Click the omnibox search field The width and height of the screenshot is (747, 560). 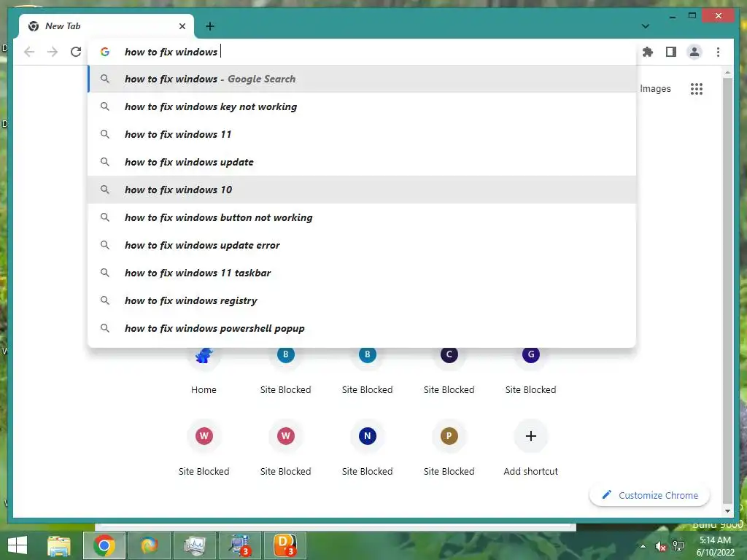click(x=362, y=52)
